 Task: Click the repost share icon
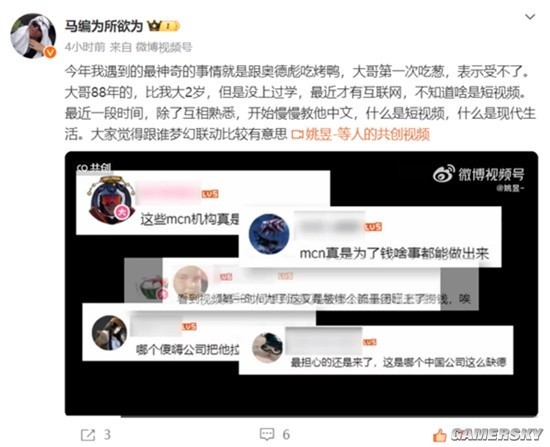tap(88, 435)
